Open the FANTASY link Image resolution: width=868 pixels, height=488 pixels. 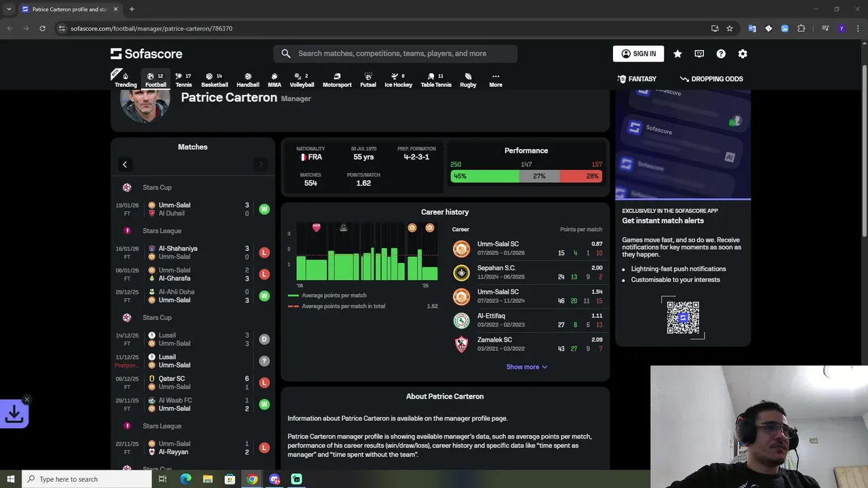637,79
